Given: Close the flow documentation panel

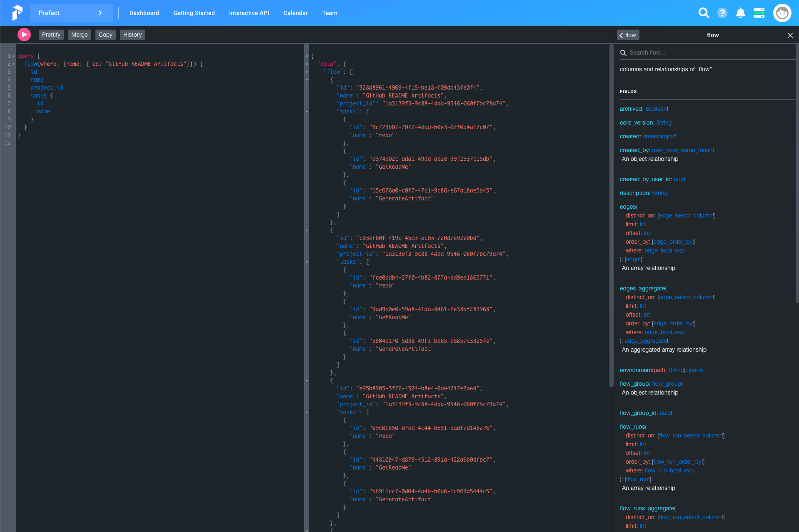Looking at the screenshot, I should 790,35.
